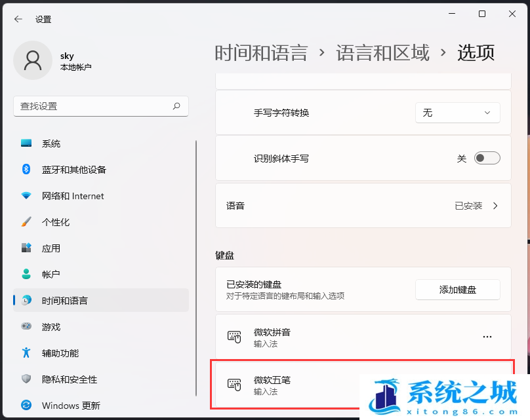Screen dimensions: 530x420
Task: Open 应用 settings category
Action: [101, 248]
